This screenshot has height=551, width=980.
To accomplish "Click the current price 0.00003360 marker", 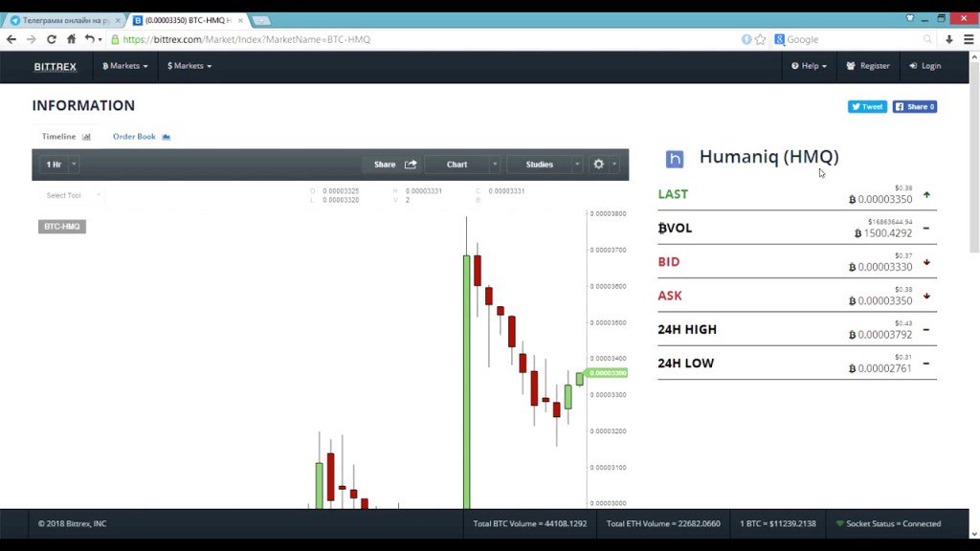I will pos(607,373).
